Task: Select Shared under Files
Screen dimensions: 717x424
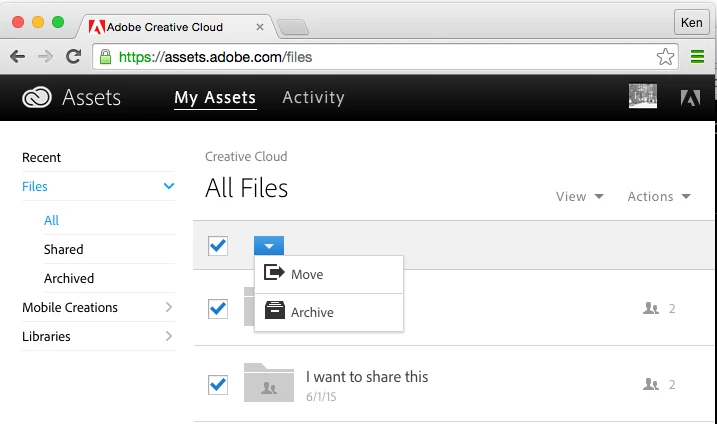Action: 64,249
